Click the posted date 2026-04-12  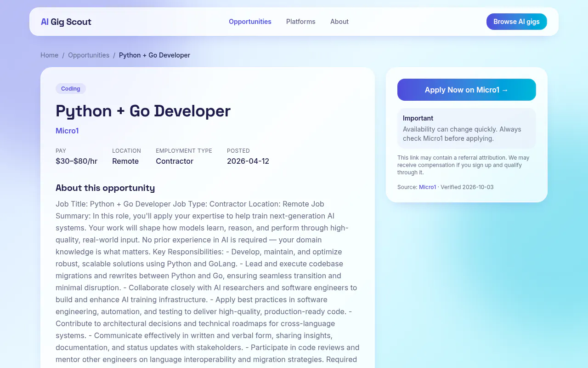coord(248,161)
